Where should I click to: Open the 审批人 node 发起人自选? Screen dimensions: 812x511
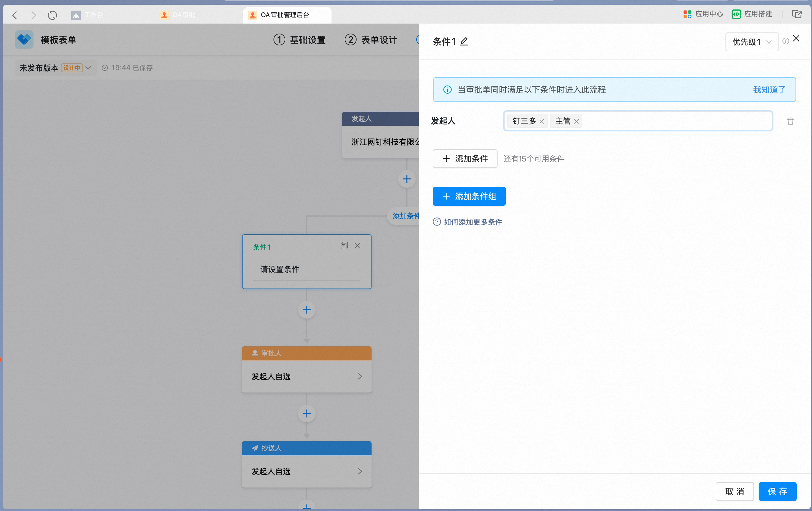(x=306, y=376)
